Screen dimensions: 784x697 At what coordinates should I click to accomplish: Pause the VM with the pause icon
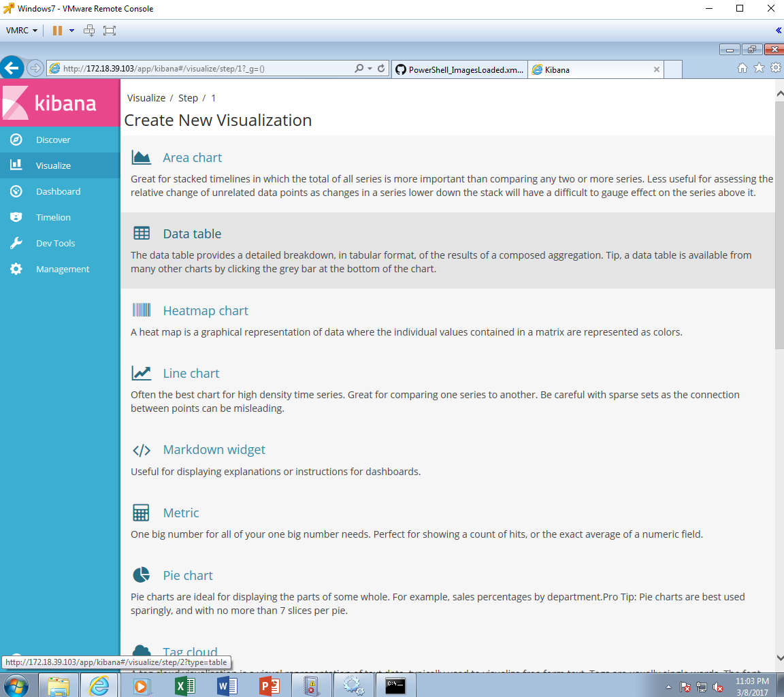point(57,31)
